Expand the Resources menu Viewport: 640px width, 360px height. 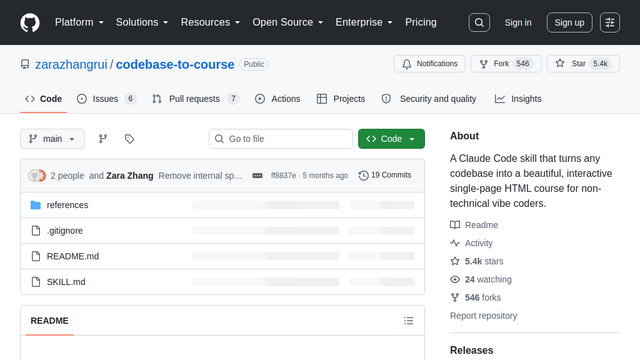tap(210, 22)
